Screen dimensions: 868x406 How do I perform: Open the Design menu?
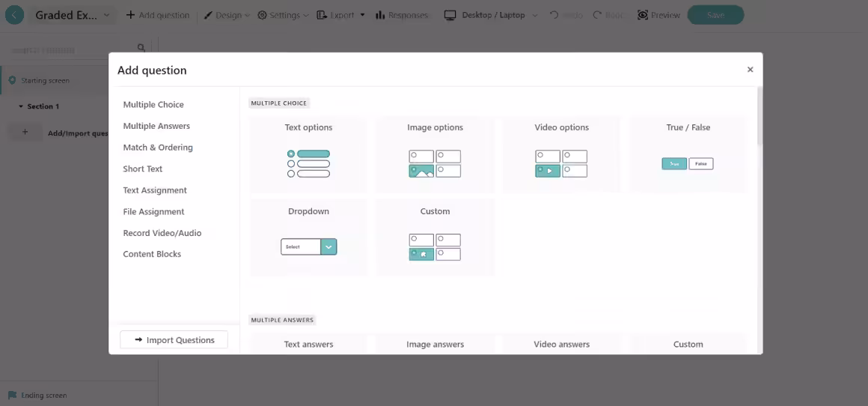[x=227, y=15]
